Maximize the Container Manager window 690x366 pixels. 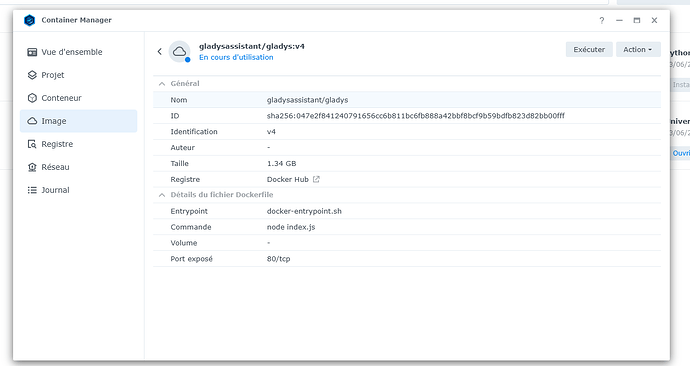click(637, 21)
